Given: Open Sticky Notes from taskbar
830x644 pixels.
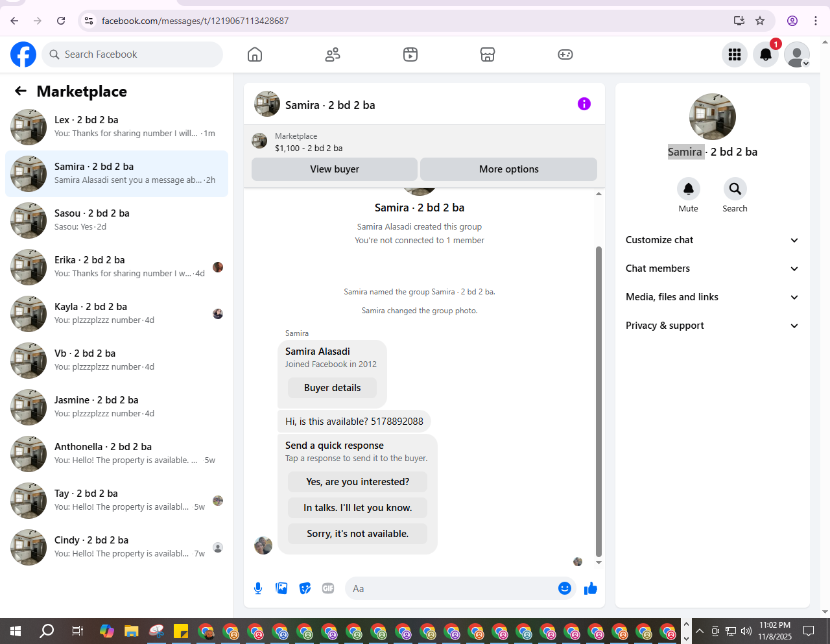Looking at the screenshot, I should coord(181,631).
